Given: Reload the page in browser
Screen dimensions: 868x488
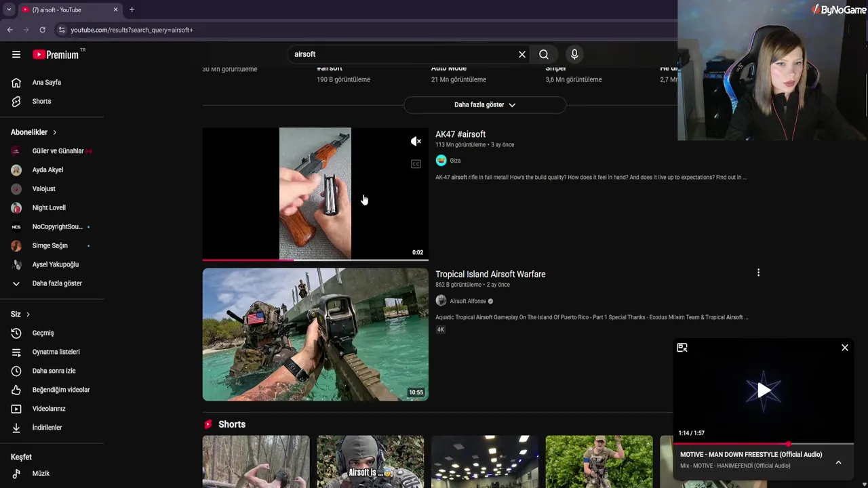Looking at the screenshot, I should [x=42, y=30].
